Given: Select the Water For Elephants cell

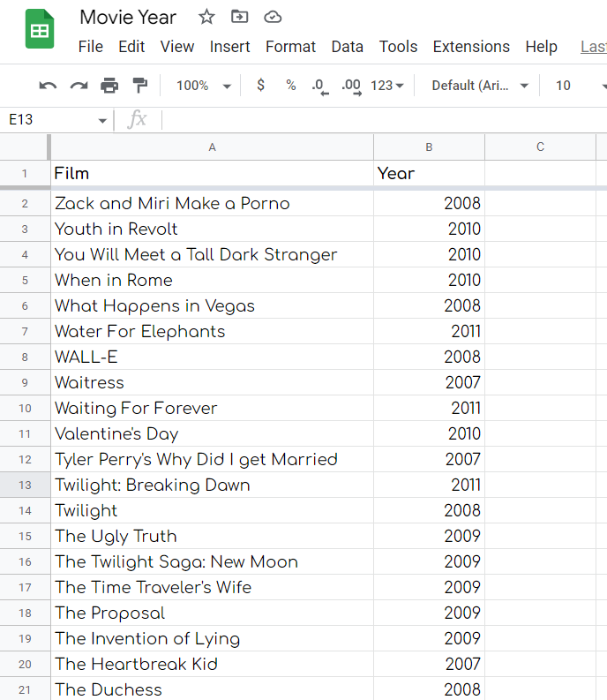Looking at the screenshot, I should 212,331.
